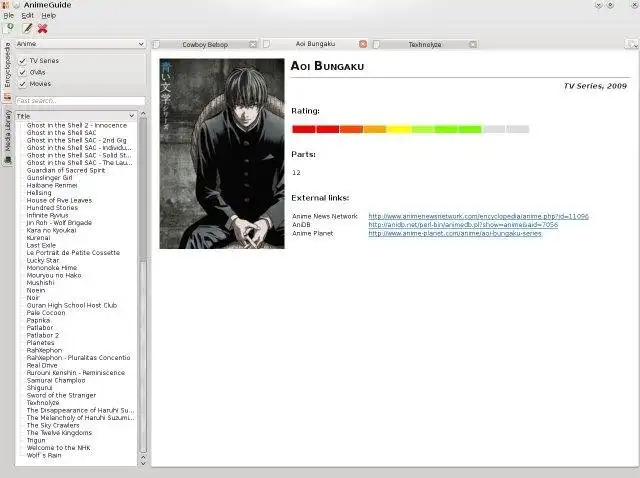Select Ghost in the Shell 2 - Innocence
The width and height of the screenshot is (640, 478).
[x=77, y=125]
